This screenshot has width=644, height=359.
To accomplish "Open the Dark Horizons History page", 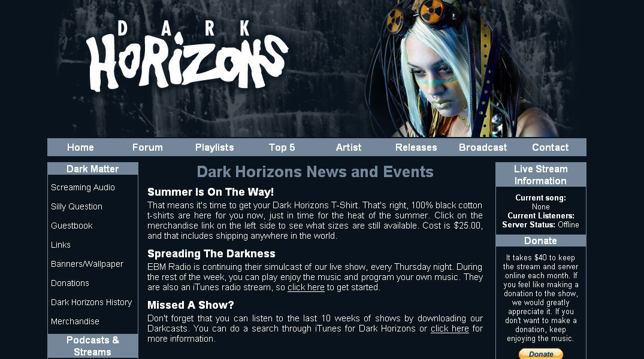I will click(x=92, y=302).
